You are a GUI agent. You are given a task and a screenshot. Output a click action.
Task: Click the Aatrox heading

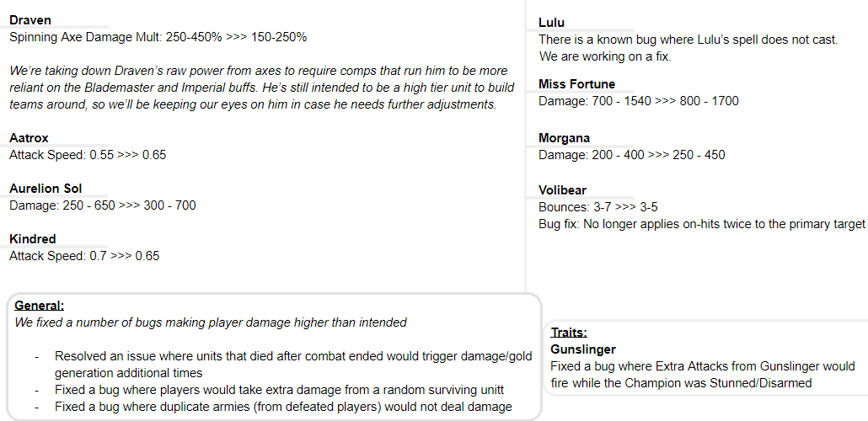(x=30, y=138)
